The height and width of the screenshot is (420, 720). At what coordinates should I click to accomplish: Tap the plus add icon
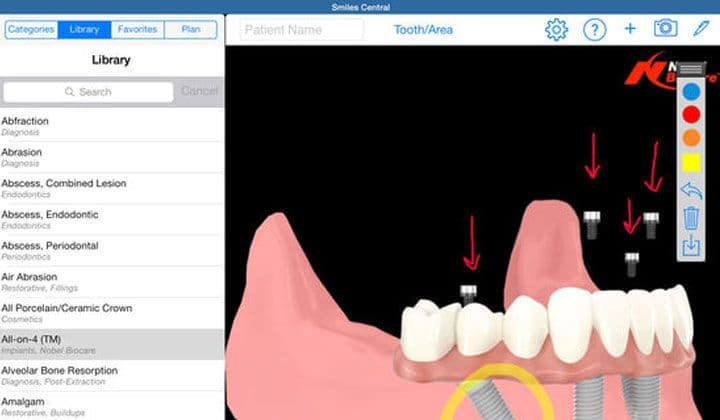(x=630, y=29)
